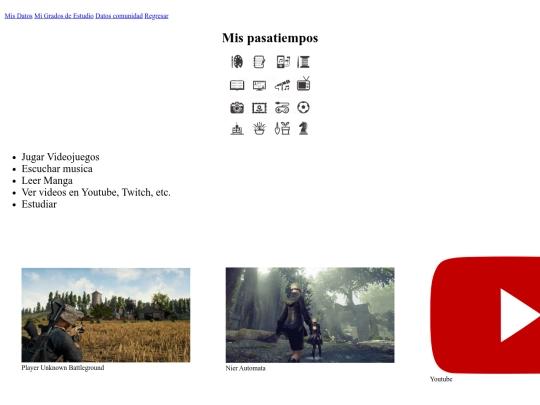
Task: Click the microphone with music notes icon
Action: (x=282, y=85)
